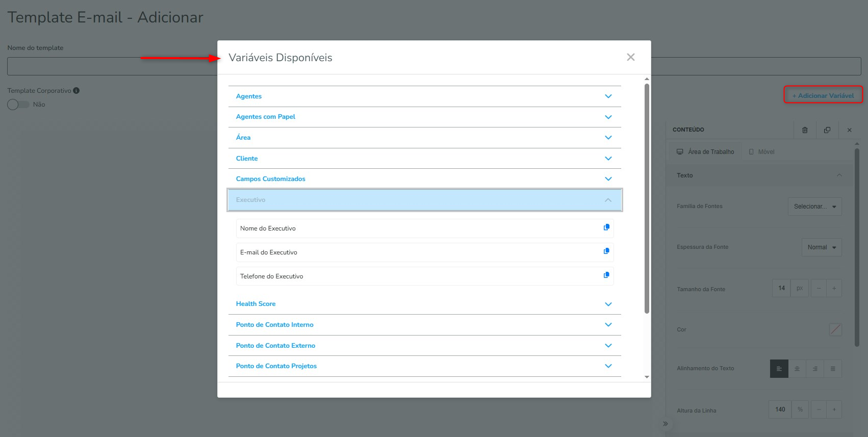
Task: Click the Adicionar Variável button
Action: (823, 95)
